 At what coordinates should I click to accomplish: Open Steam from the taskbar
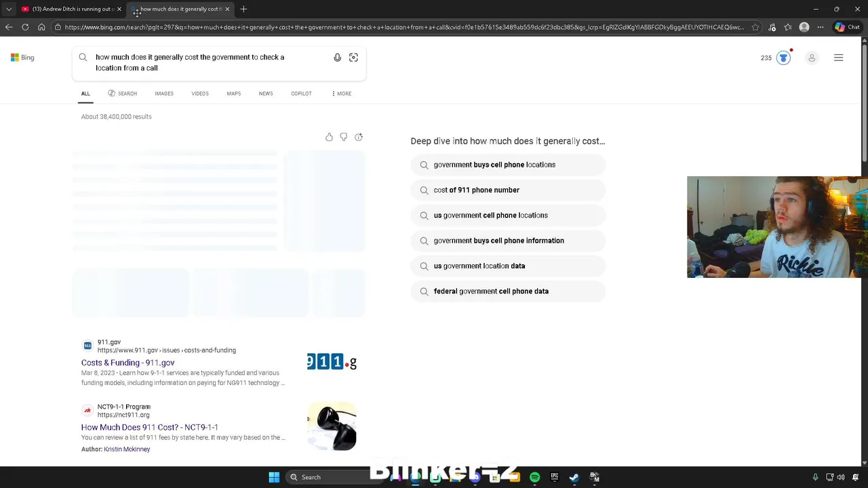[x=574, y=477]
